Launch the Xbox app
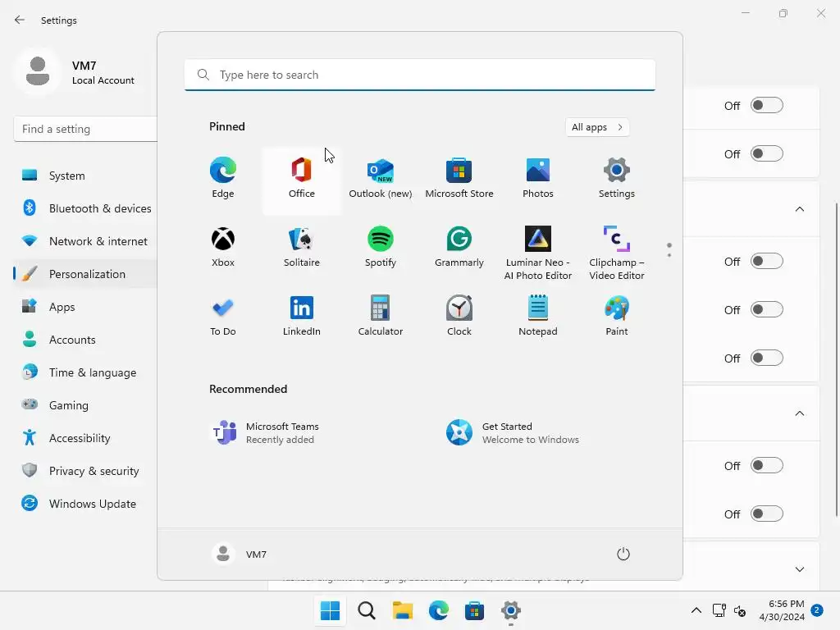Screen dimensions: 840x630 223,248
